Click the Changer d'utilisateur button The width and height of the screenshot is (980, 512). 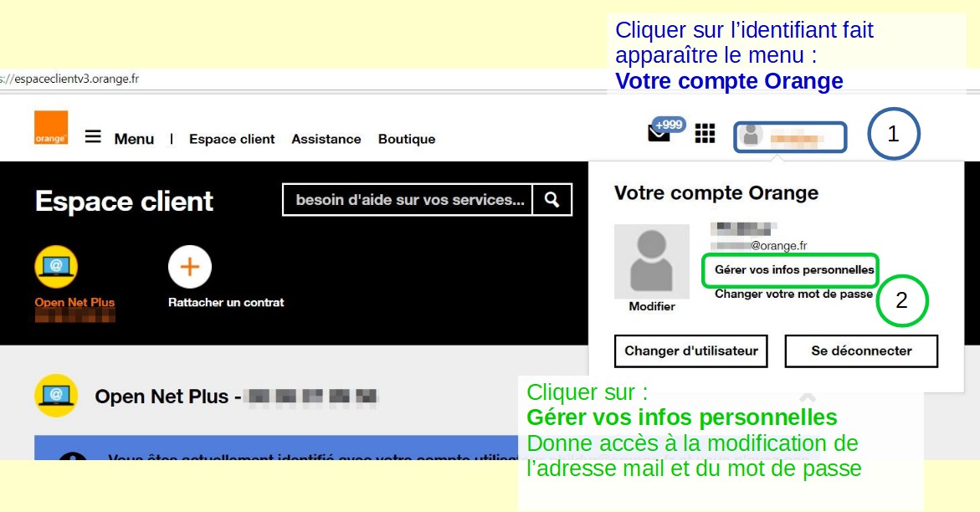pyautogui.click(x=691, y=351)
